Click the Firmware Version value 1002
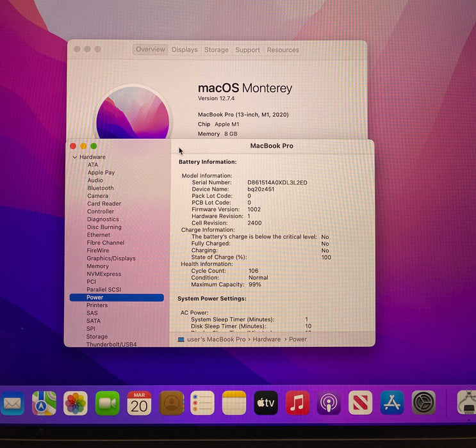 click(x=254, y=209)
